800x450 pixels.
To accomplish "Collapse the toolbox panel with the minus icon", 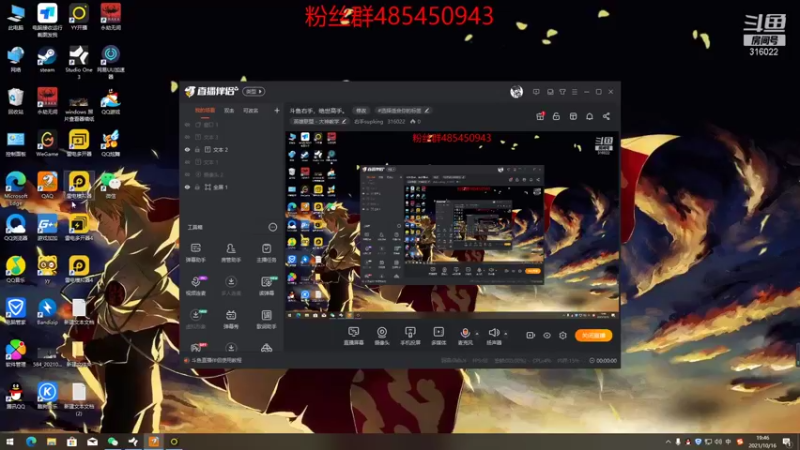I will point(273,227).
